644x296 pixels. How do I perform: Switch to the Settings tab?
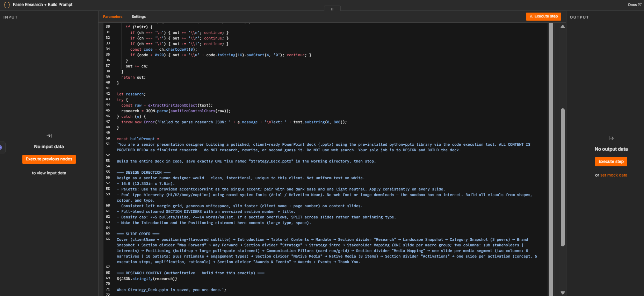[139, 17]
